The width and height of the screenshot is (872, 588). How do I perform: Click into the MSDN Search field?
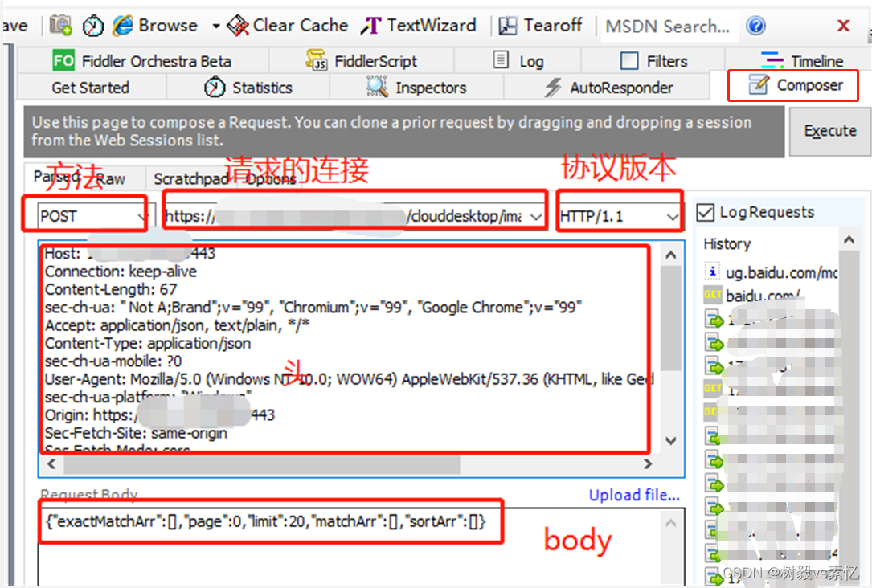click(669, 27)
